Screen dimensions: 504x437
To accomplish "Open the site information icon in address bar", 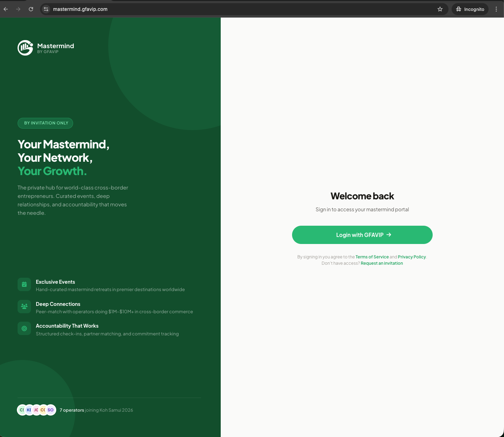I will click(x=46, y=9).
